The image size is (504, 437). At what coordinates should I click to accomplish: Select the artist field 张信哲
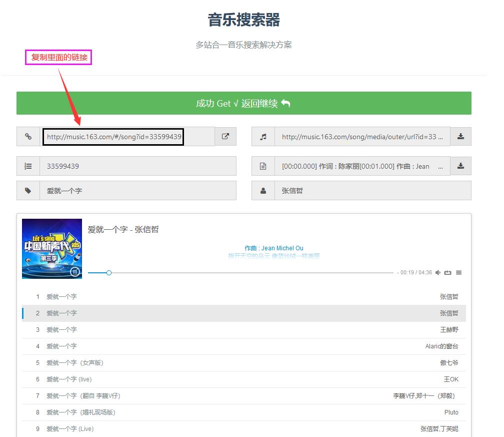point(373,191)
